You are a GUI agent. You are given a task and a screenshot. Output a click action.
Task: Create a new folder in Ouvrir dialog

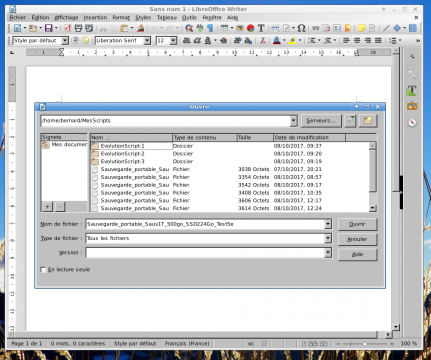(x=368, y=120)
